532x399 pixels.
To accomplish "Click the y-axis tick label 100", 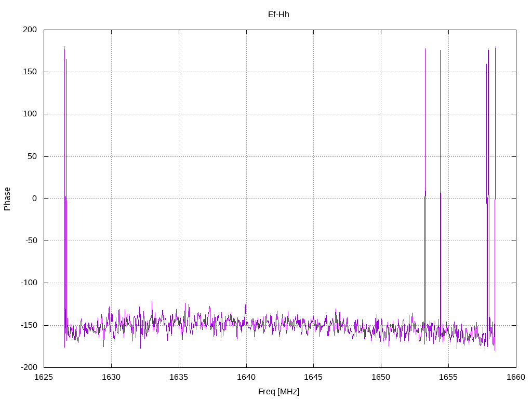I will (30, 114).
